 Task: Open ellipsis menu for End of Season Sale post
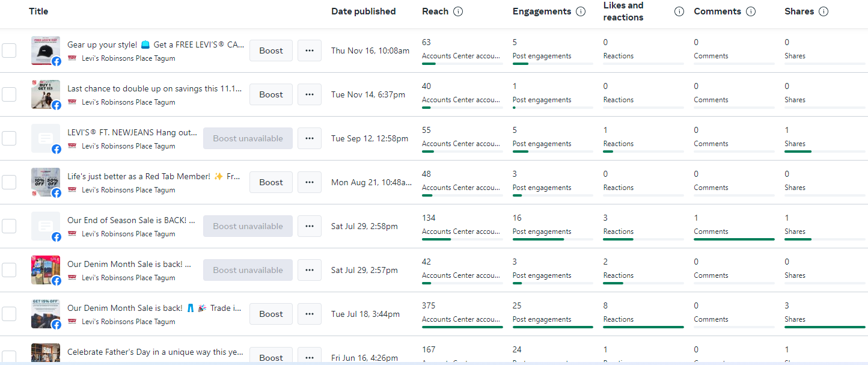[310, 226]
